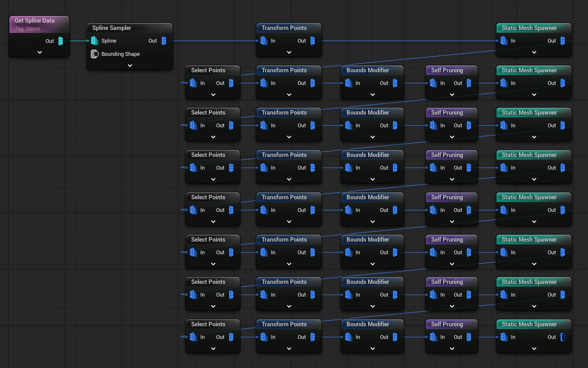Select the Spline Sampler node by its title
Screen dimensions: 588x368
112,28
